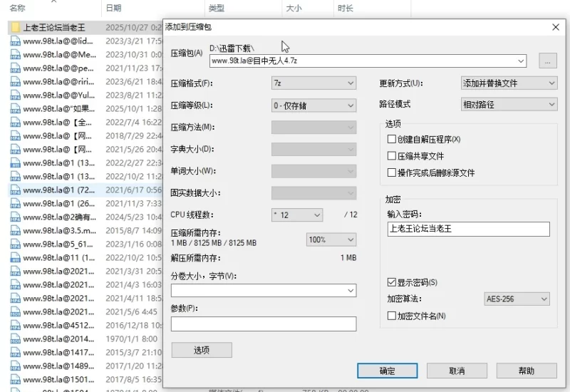Click file icon of www.98t.la@3.5.m... row
The width and height of the screenshot is (570, 392).
15,230
